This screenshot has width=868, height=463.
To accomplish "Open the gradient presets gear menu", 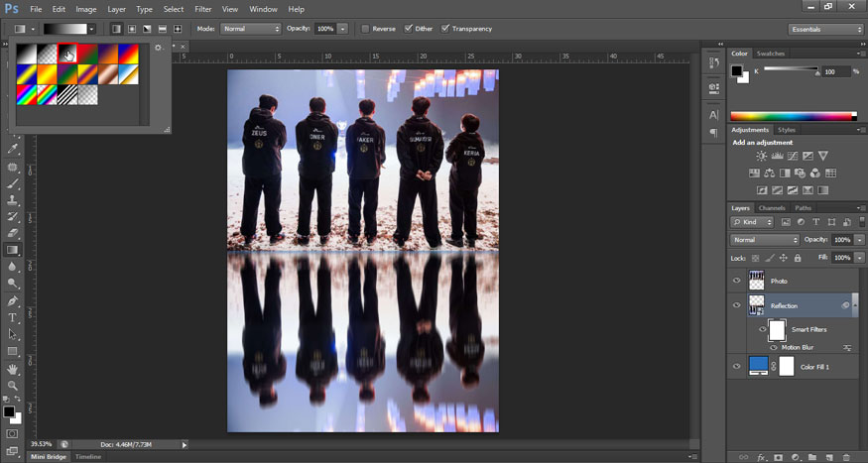I will pos(158,48).
